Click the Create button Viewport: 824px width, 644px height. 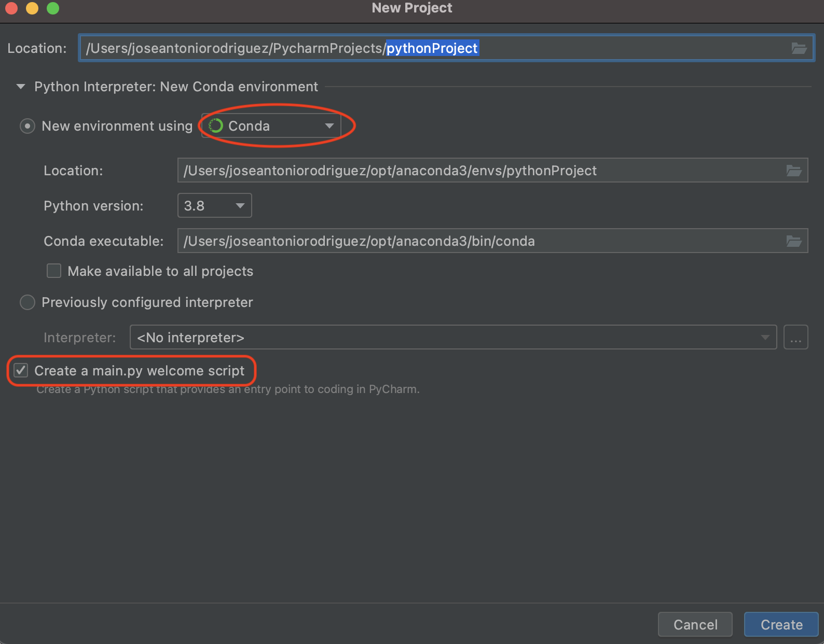[781, 624]
